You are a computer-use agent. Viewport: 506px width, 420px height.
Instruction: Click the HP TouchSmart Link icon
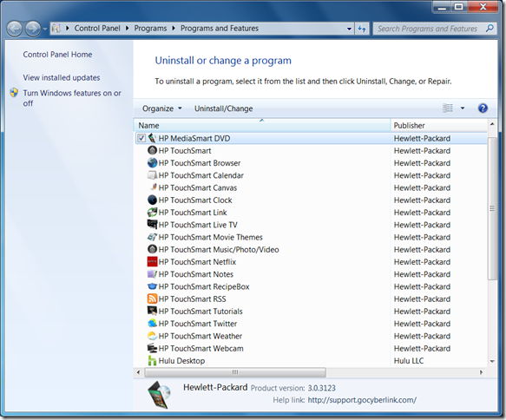coord(152,213)
